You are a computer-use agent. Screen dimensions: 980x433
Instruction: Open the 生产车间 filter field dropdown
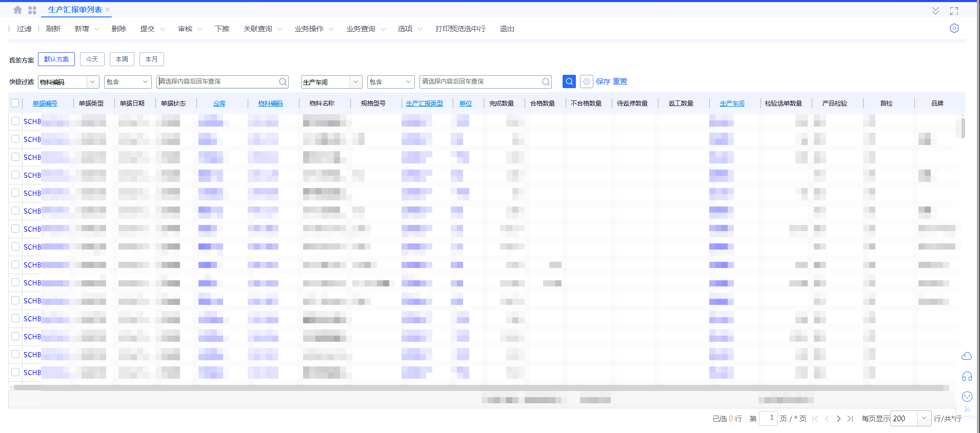[x=356, y=81]
